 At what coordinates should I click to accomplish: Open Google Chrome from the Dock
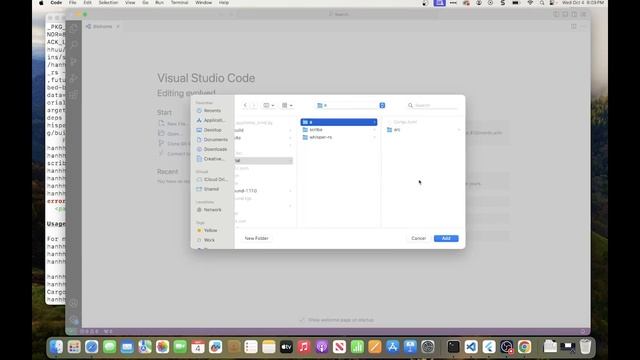pos(524,347)
